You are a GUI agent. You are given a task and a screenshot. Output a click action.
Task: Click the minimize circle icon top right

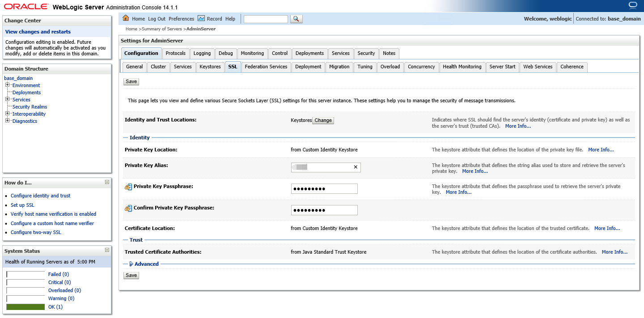(x=632, y=5)
